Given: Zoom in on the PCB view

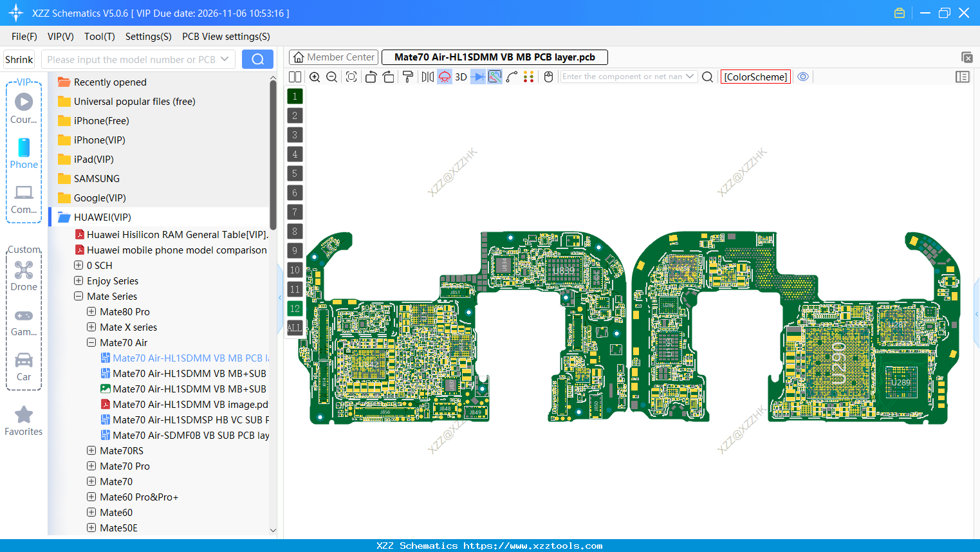Looking at the screenshot, I should [x=315, y=77].
